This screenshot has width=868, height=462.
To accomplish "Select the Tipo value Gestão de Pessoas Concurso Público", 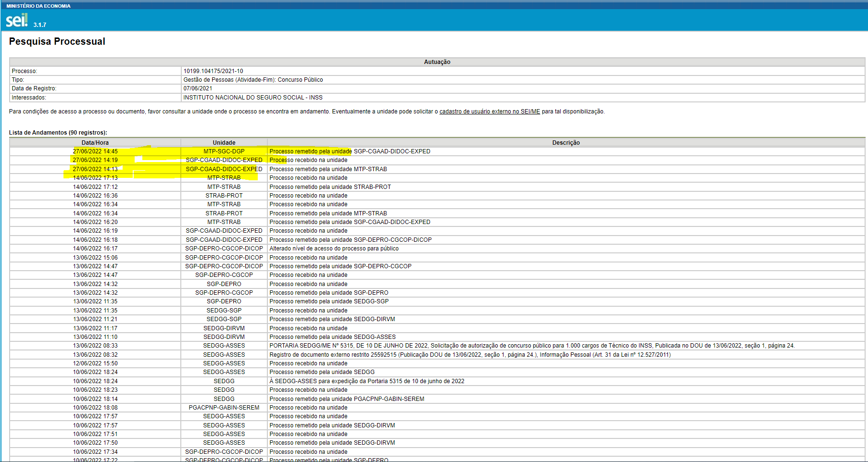I will tap(253, 80).
